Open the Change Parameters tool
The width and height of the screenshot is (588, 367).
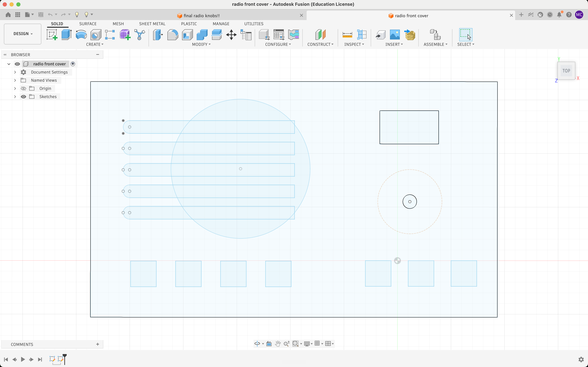point(246,35)
